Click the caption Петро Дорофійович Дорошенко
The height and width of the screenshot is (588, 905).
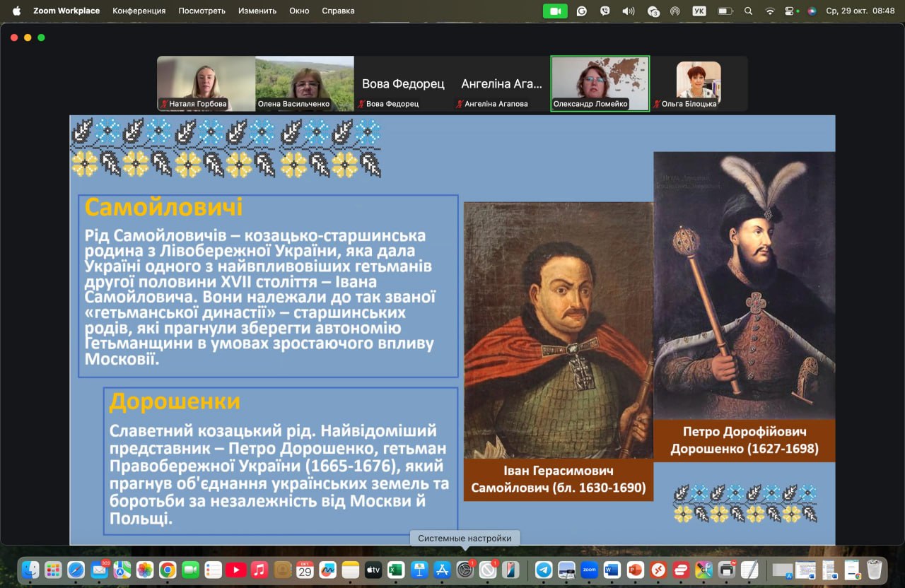(x=745, y=440)
